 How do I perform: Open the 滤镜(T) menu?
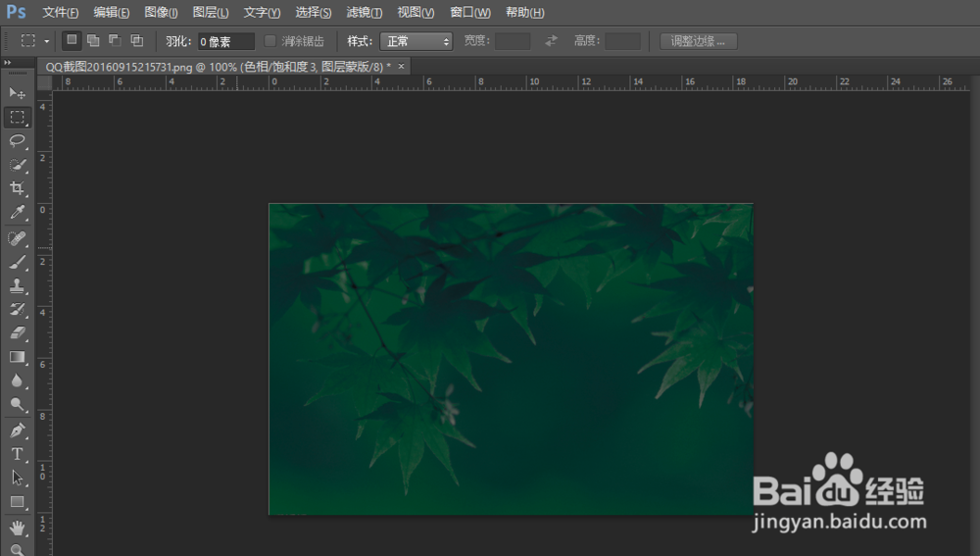[x=365, y=13]
